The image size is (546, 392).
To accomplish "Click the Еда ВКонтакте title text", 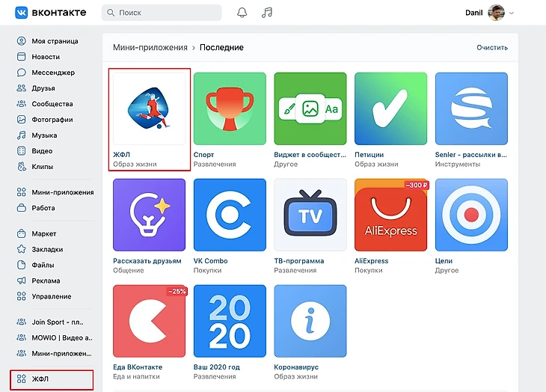I will (x=138, y=367).
